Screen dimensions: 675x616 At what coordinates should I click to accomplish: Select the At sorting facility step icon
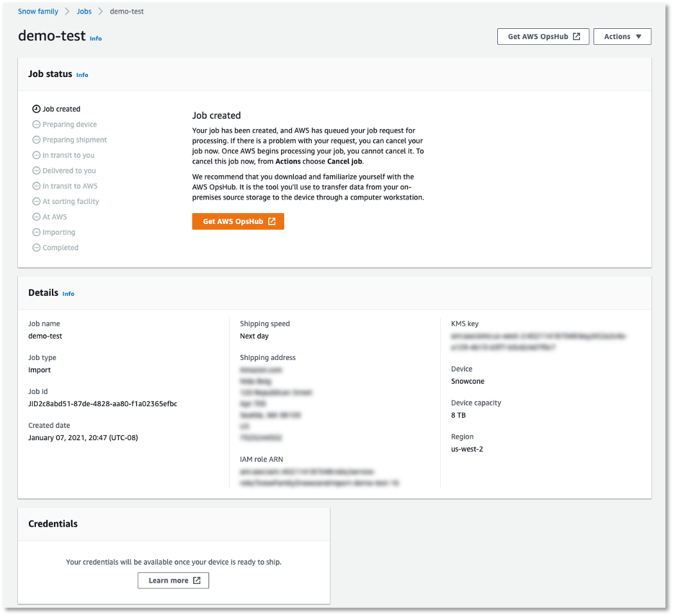[36, 201]
